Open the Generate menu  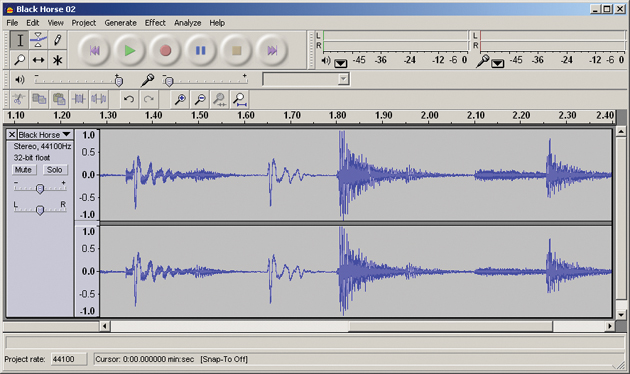(x=121, y=23)
